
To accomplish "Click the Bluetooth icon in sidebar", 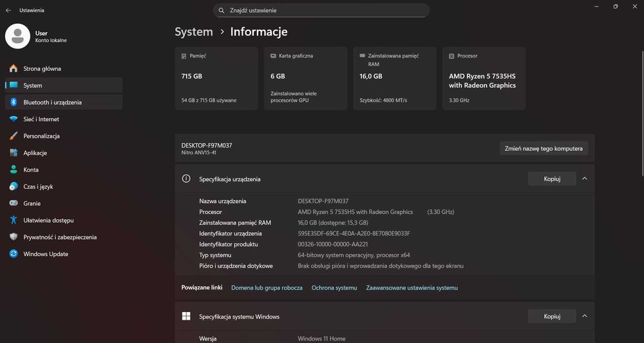I will pos(14,102).
